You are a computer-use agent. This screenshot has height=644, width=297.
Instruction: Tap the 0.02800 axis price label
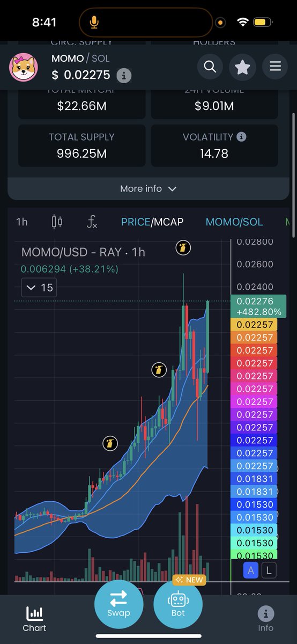(x=255, y=241)
